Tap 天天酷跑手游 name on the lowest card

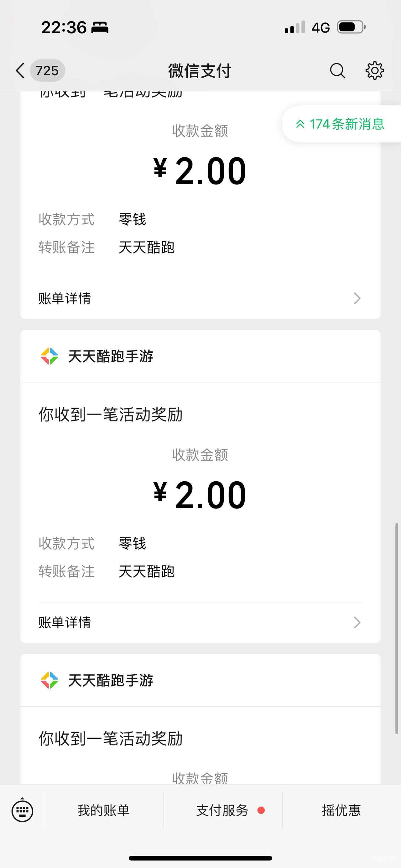[x=111, y=680]
